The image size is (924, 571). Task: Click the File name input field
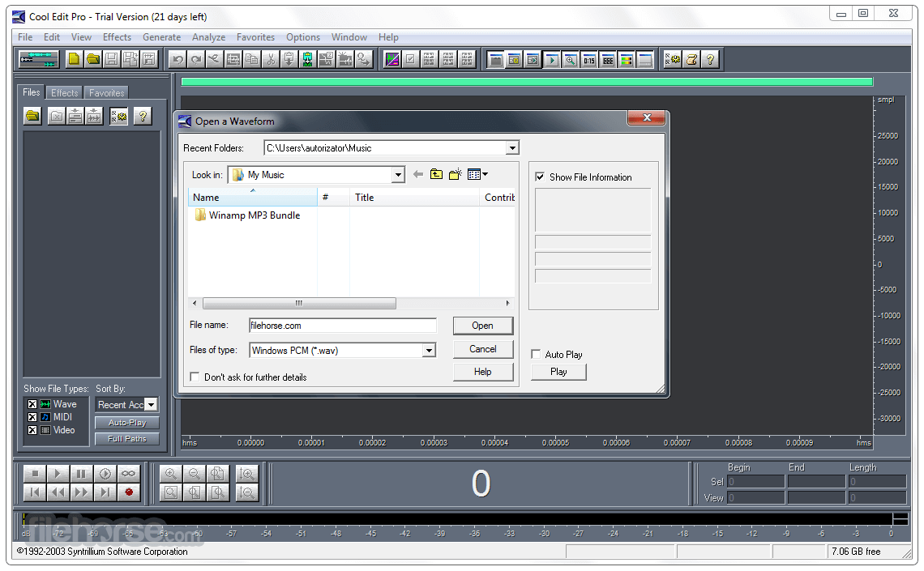click(x=342, y=326)
